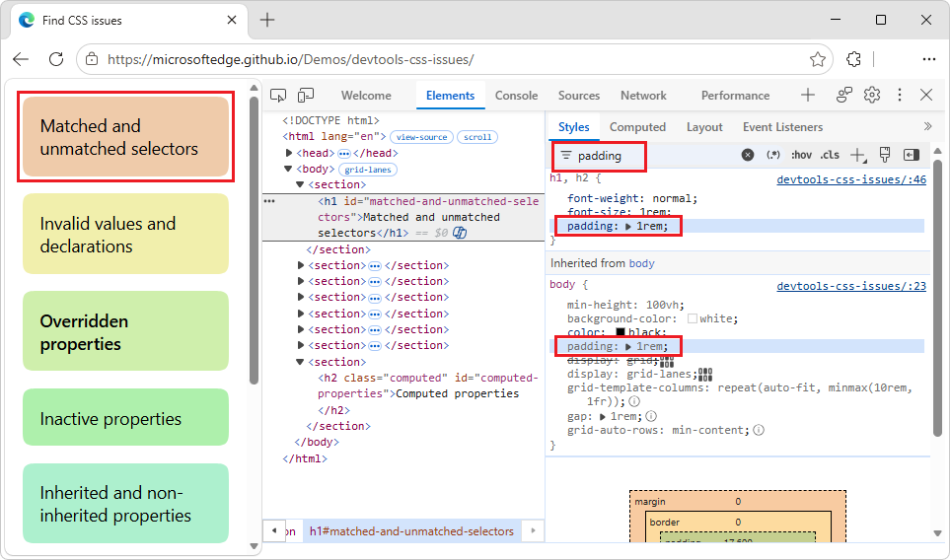
Task: Open more DevTools tools with plus icon
Action: tap(808, 95)
